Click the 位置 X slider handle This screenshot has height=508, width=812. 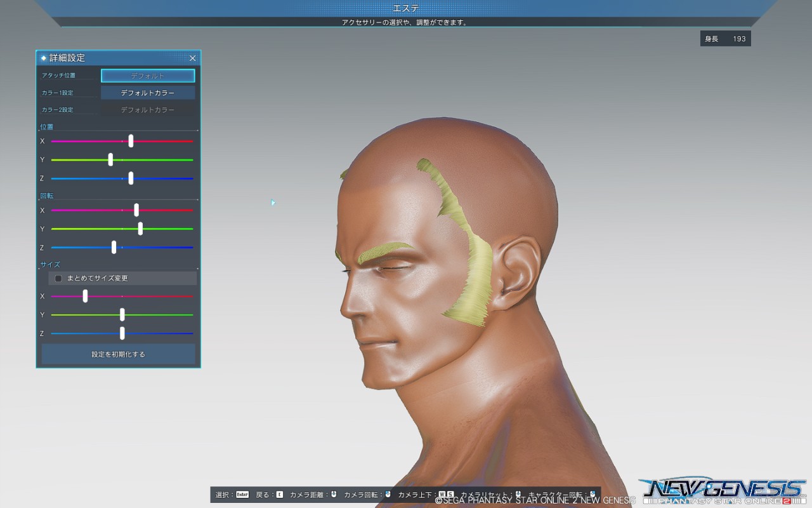[x=131, y=141]
